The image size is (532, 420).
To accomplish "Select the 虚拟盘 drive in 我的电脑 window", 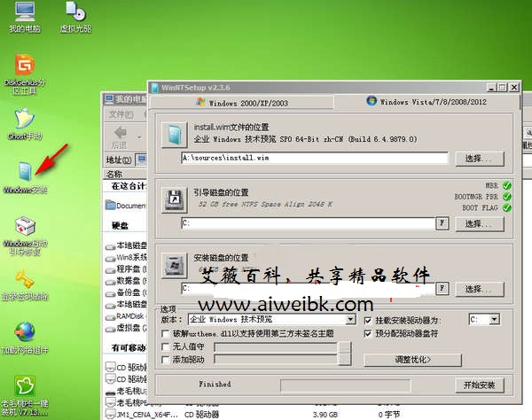I will (x=126, y=328).
